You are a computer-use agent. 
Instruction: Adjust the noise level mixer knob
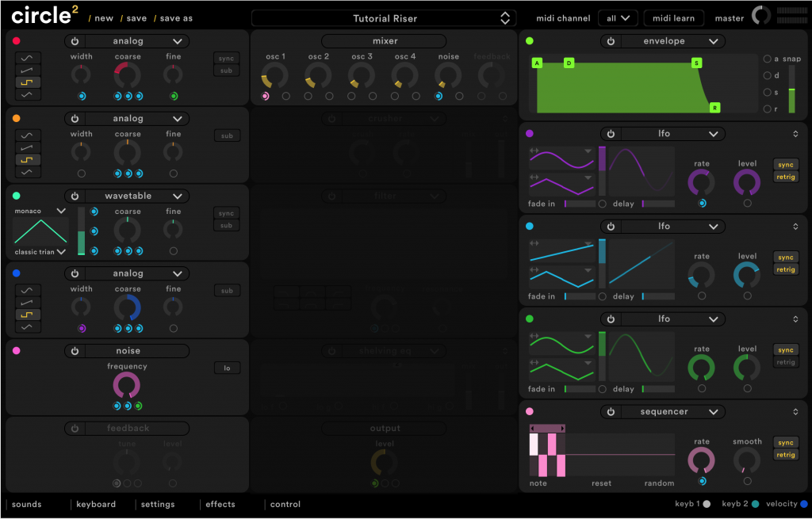(448, 75)
